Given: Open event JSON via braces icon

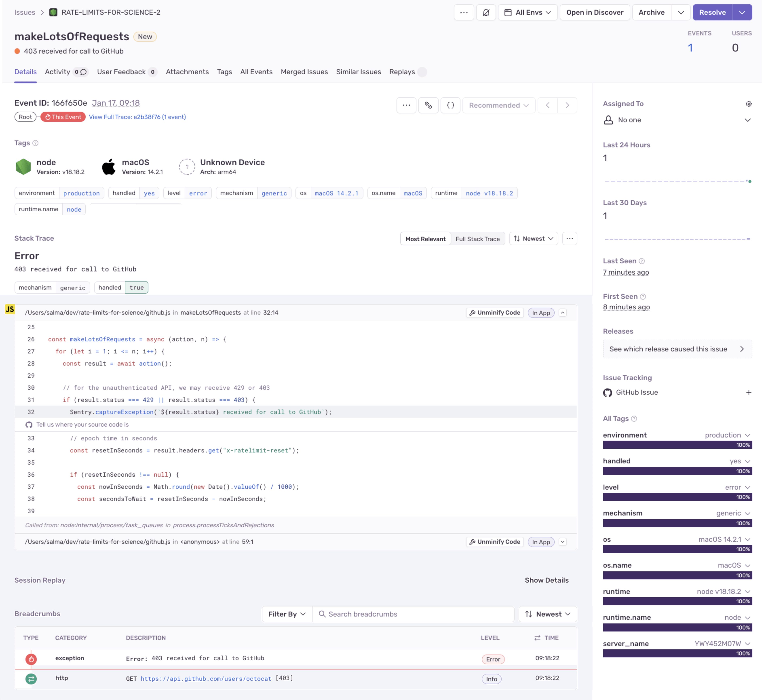Looking at the screenshot, I should point(450,105).
